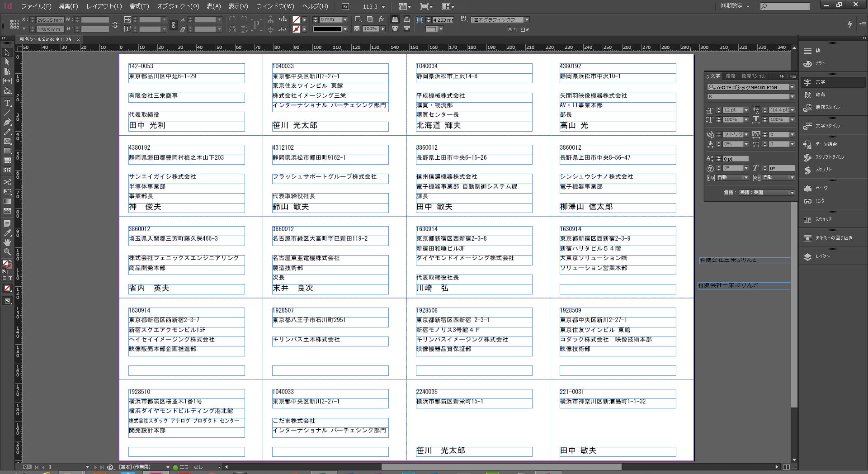
Task: Select the Eyedropper tool
Action: (7, 233)
